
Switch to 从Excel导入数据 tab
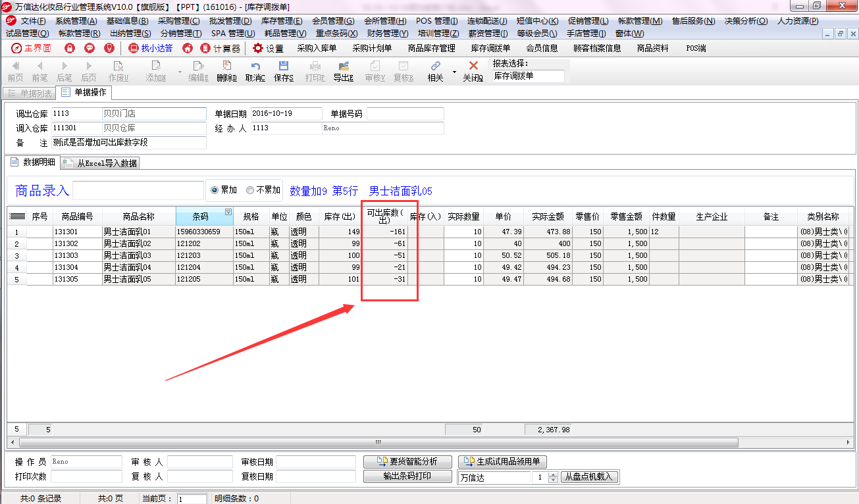pyautogui.click(x=100, y=163)
